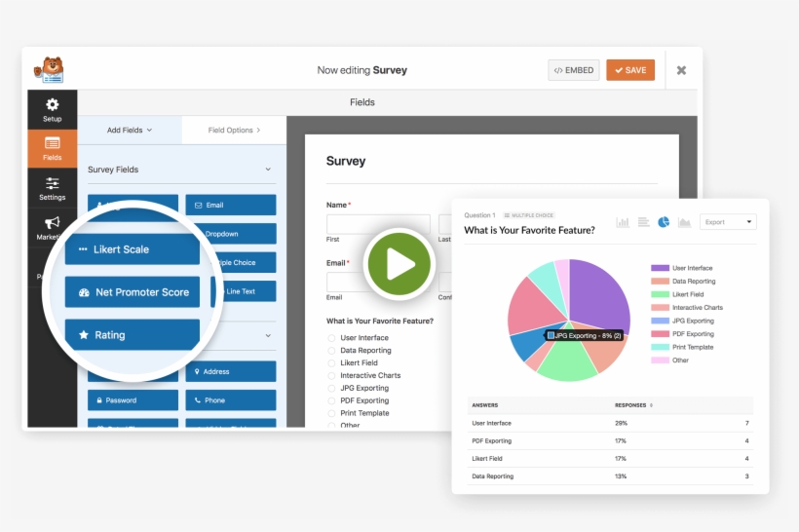The image size is (799, 532).
Task: Select the pie chart view icon
Action: tap(664, 222)
